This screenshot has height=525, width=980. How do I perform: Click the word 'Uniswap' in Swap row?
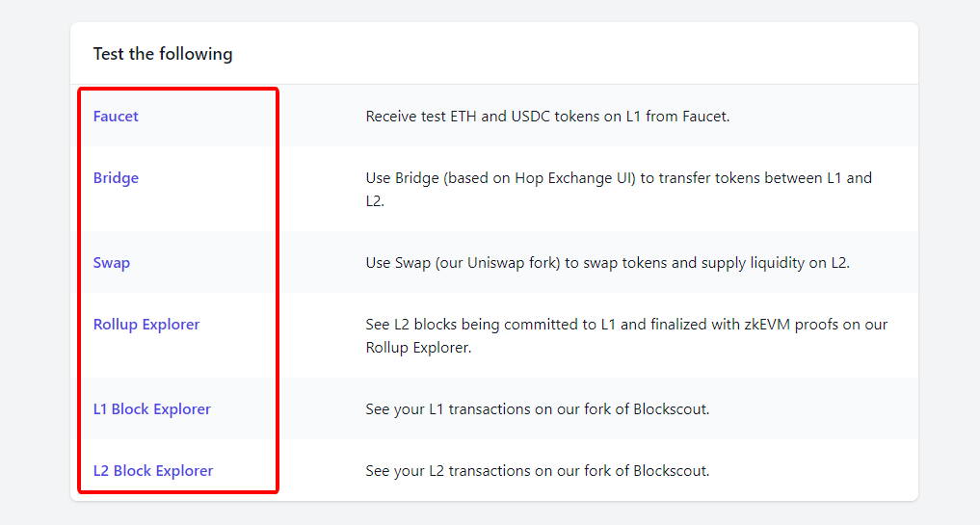click(495, 263)
